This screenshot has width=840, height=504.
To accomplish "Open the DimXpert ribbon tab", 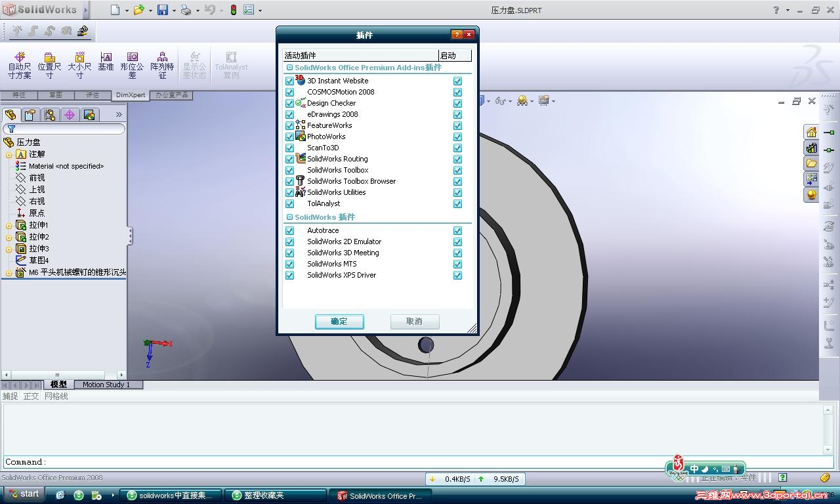I will coord(130,94).
